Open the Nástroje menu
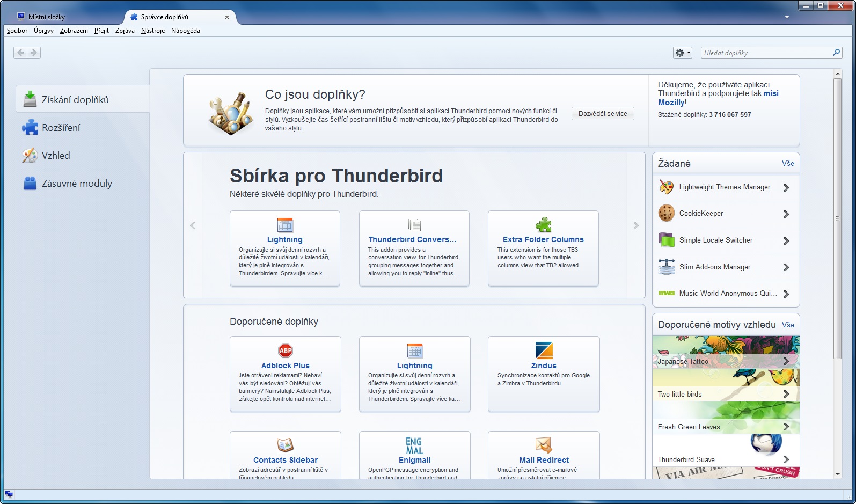Screen dimensions: 856x504 (153, 31)
